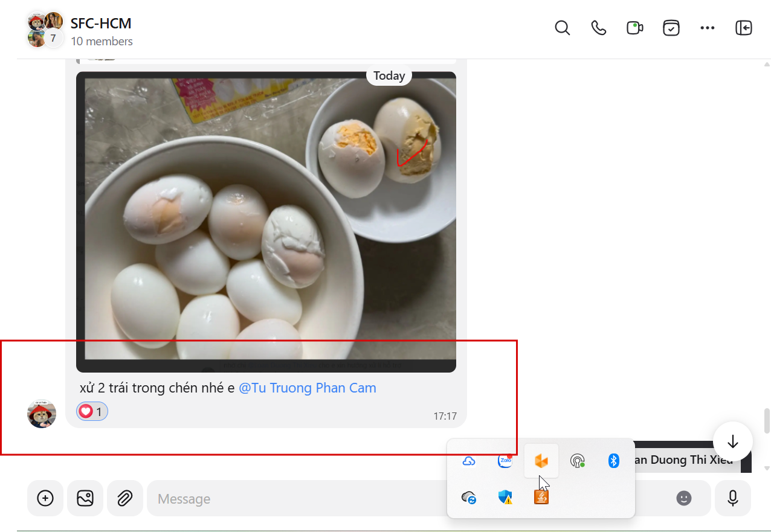
Task: Click the plus icon beside message box
Action: pyautogui.click(x=45, y=498)
